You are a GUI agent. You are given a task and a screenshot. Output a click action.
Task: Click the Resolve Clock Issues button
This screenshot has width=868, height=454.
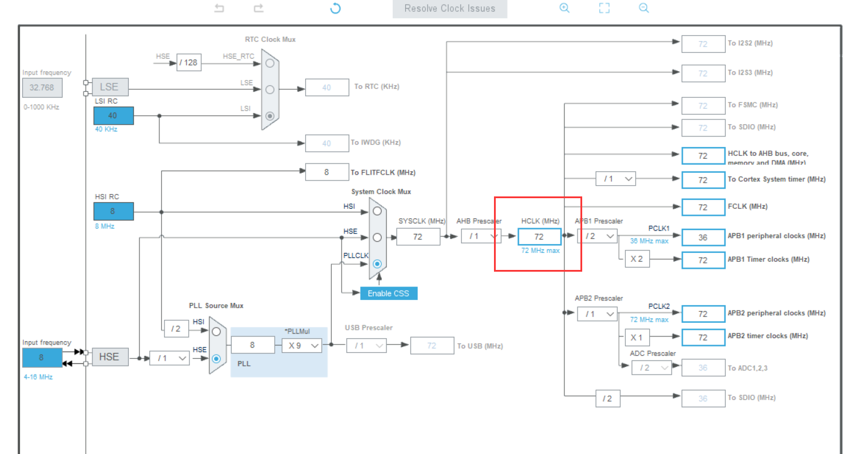point(449,8)
